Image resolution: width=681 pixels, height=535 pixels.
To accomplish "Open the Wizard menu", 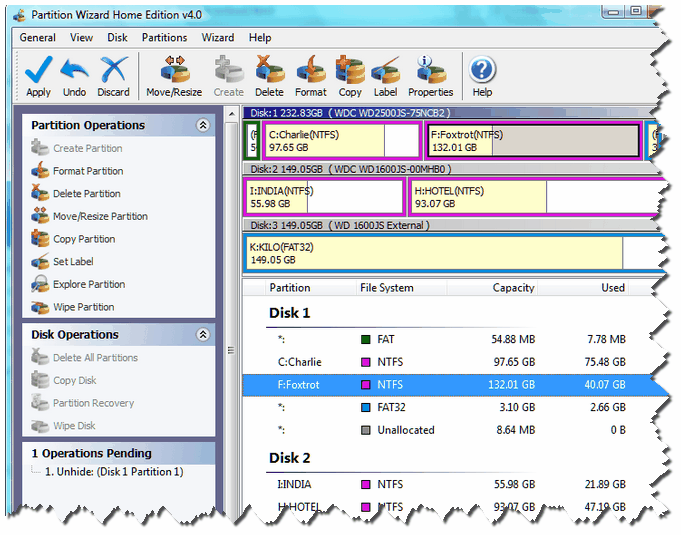I will 218,38.
